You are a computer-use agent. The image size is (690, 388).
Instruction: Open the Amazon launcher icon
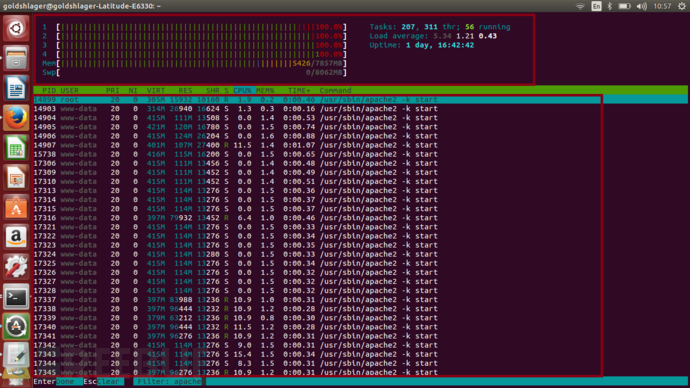[x=16, y=237]
